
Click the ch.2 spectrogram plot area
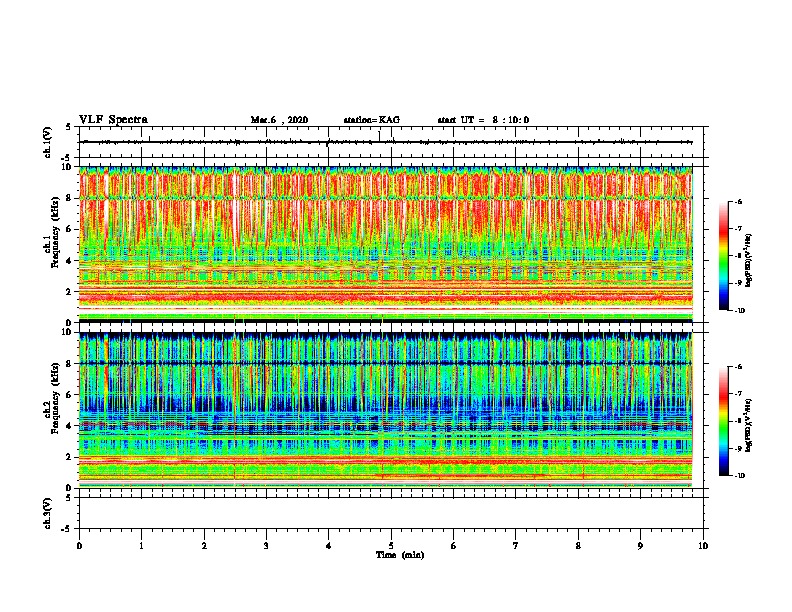(386, 410)
